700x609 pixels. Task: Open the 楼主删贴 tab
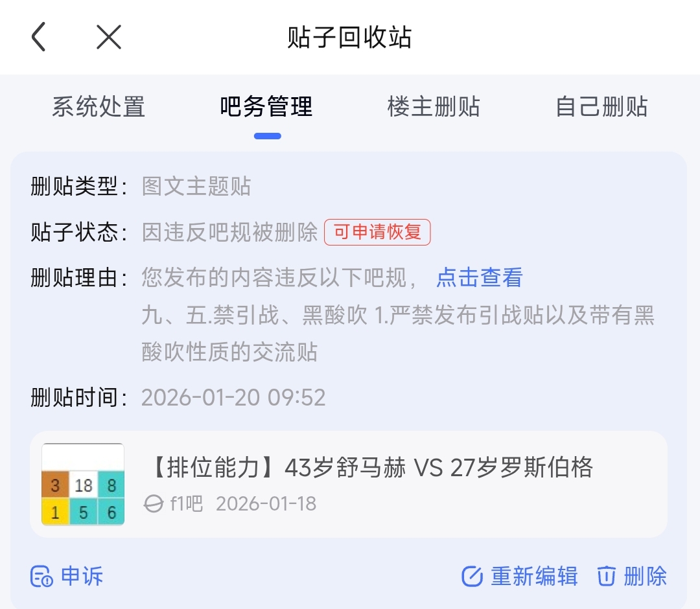tap(434, 107)
